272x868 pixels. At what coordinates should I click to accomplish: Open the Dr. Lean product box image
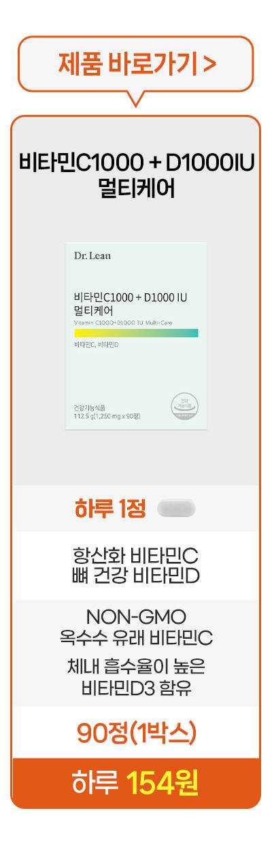click(x=136, y=335)
